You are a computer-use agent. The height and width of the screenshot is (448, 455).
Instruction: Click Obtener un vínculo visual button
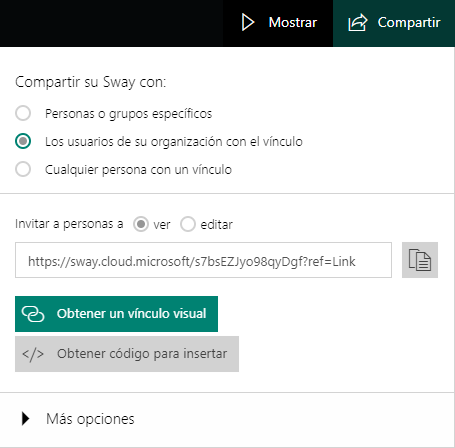pos(116,314)
